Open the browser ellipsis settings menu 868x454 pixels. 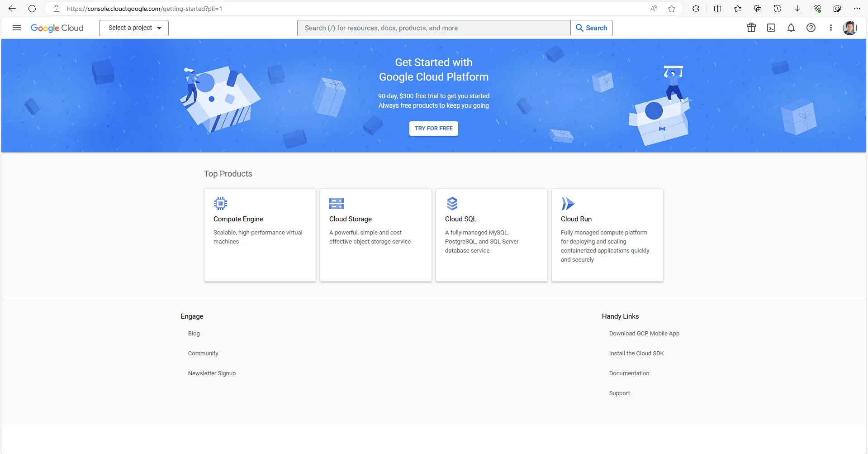coord(857,9)
